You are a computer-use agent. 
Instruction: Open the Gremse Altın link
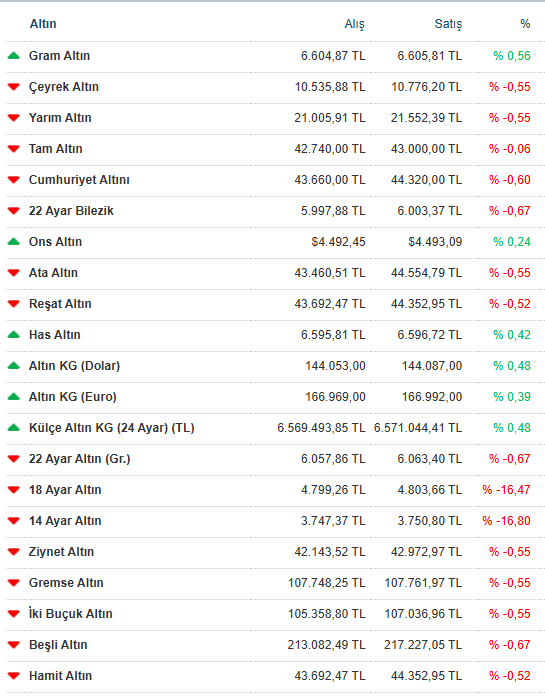click(66, 583)
